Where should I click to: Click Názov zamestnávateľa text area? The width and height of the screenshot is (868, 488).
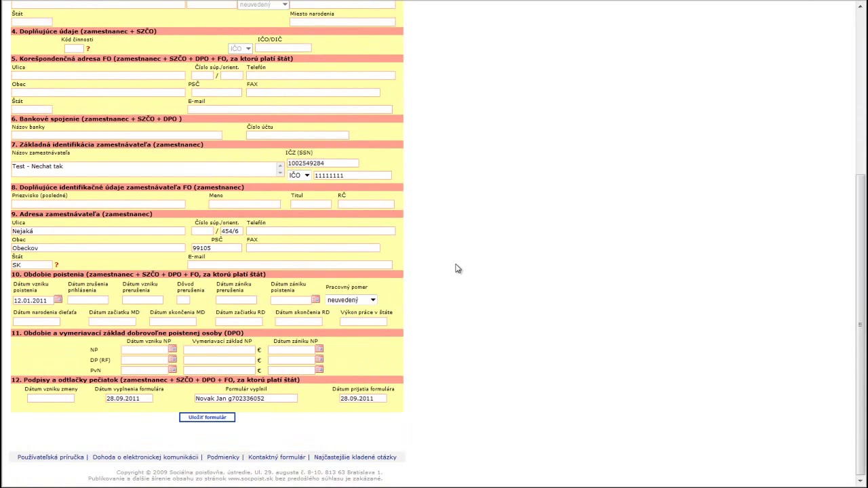[144, 169]
